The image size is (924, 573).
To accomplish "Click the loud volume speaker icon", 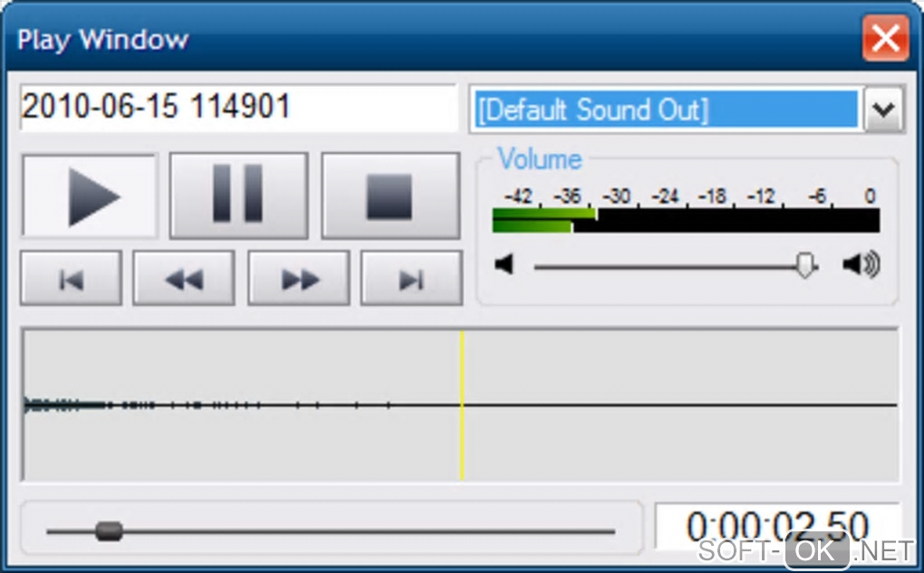I will point(861,264).
